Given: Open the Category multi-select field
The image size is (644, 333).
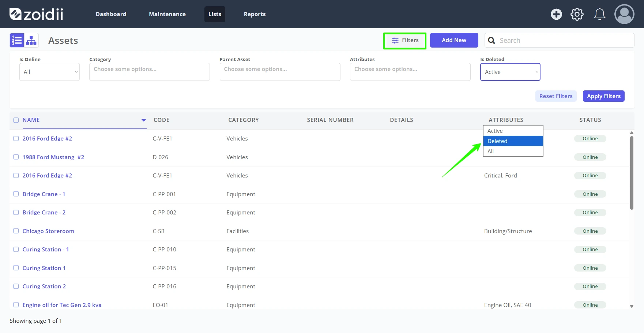Looking at the screenshot, I should pyautogui.click(x=150, y=72).
